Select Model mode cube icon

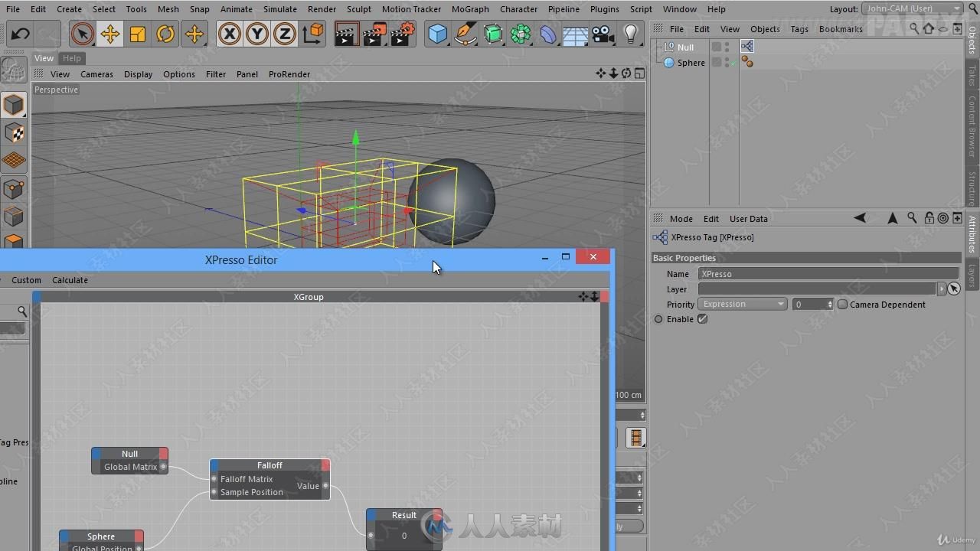(14, 105)
